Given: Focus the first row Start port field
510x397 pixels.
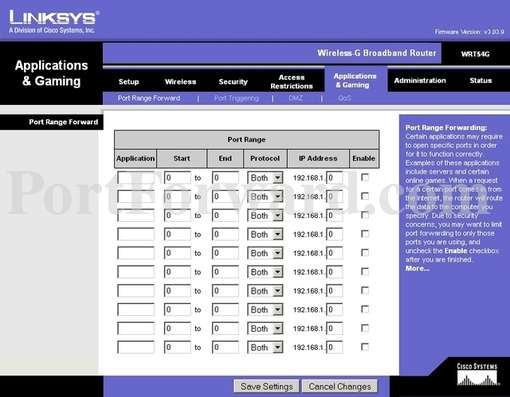Looking at the screenshot, I should click(177, 178).
